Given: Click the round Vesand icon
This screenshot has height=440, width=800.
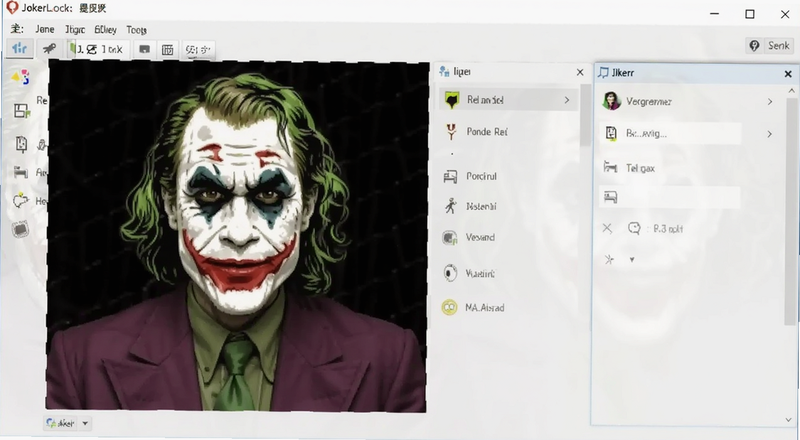Looking at the screenshot, I should [449, 238].
